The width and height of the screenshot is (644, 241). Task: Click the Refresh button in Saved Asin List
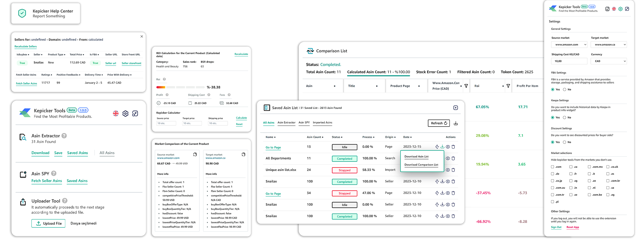pos(439,123)
